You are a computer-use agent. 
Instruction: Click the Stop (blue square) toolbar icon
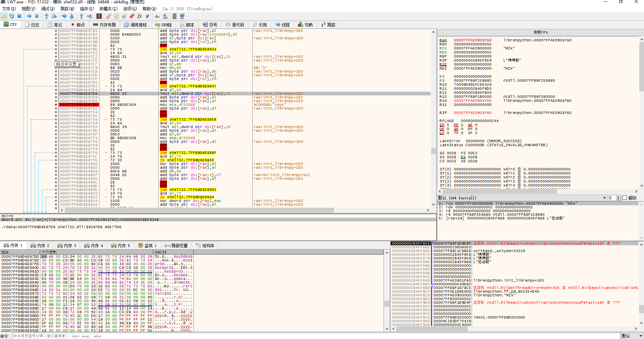[19, 16]
